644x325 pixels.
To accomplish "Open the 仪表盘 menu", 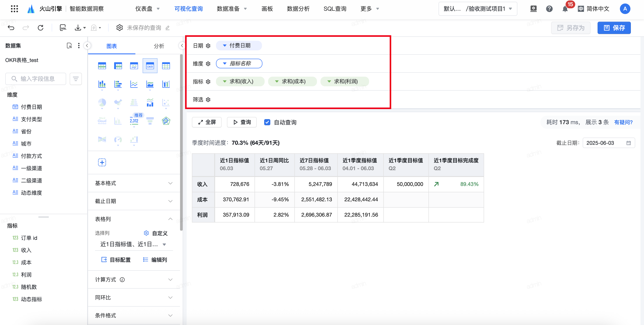I will pos(147,9).
